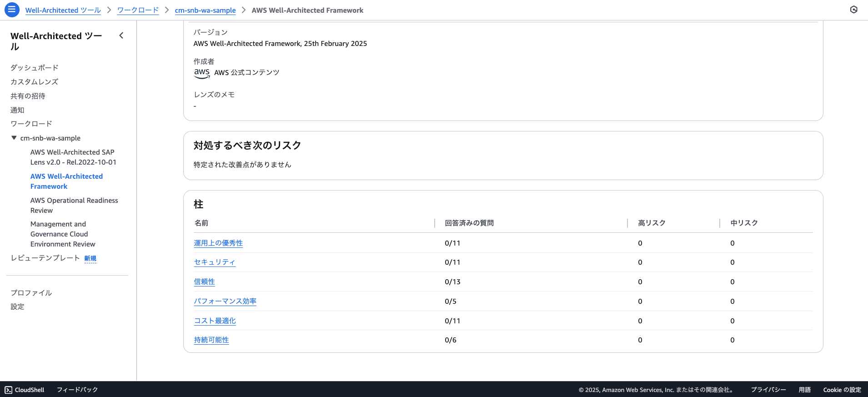Image resolution: width=868 pixels, height=397 pixels.
Task: Open the セキュリティ pillar link
Action: [x=215, y=262]
